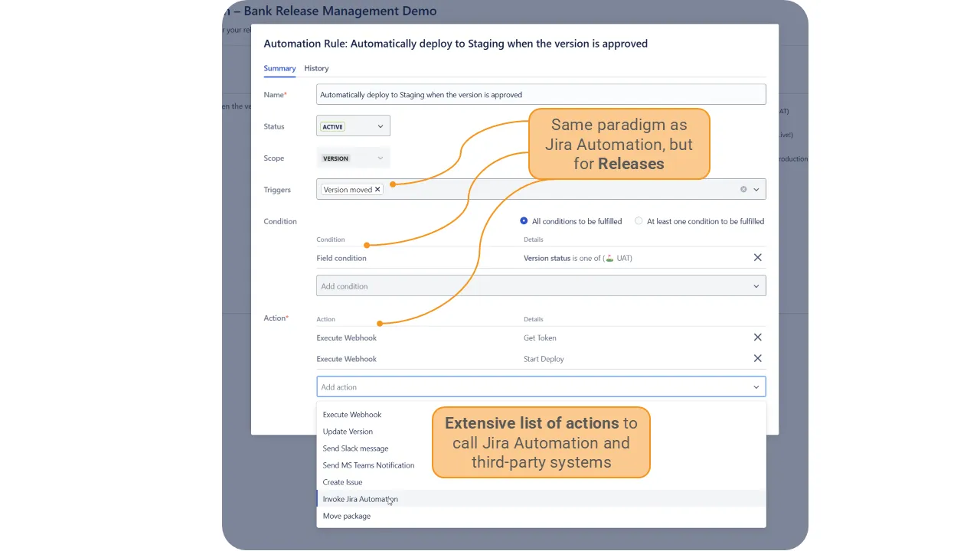Select the Summary tab
Viewport: 980px width, 551px height.
pyautogui.click(x=279, y=68)
